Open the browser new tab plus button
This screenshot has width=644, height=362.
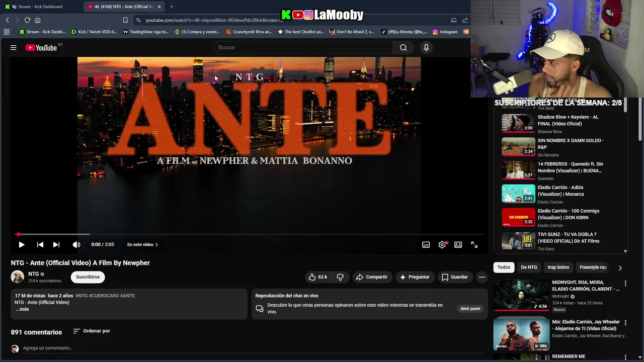[x=172, y=7]
